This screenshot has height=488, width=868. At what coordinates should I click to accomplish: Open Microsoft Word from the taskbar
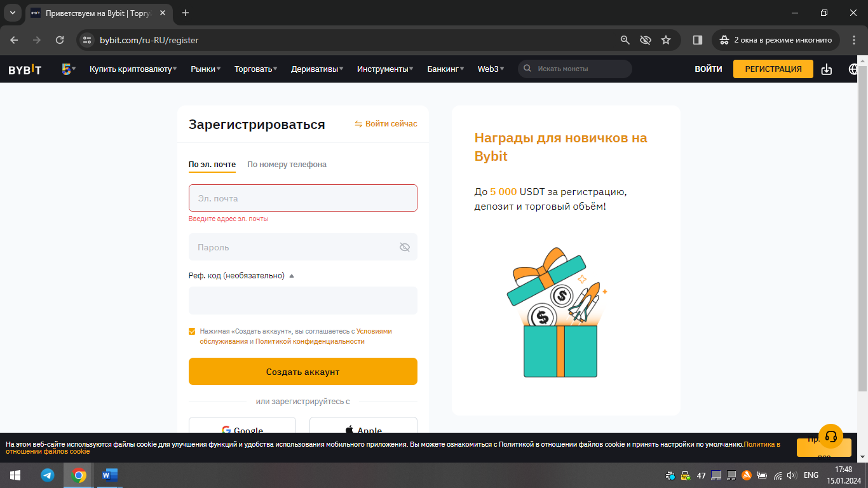110,475
